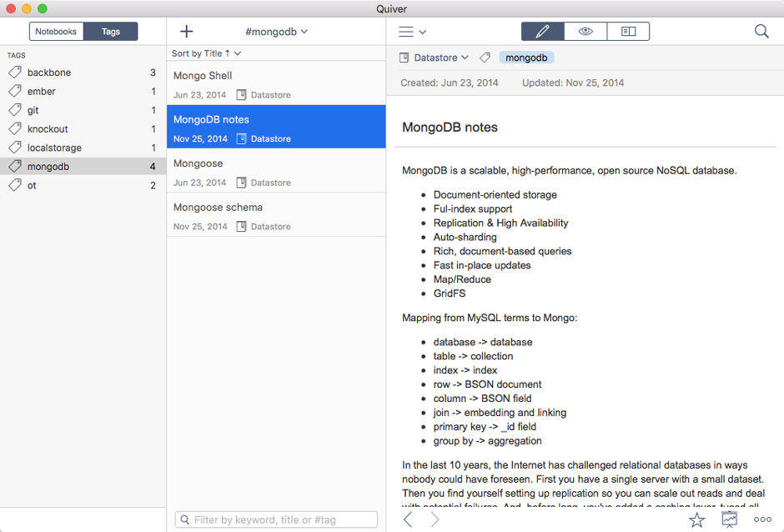This screenshot has width=784, height=532.
Task: Click notebook icon on Mongoose row
Action: point(241,183)
